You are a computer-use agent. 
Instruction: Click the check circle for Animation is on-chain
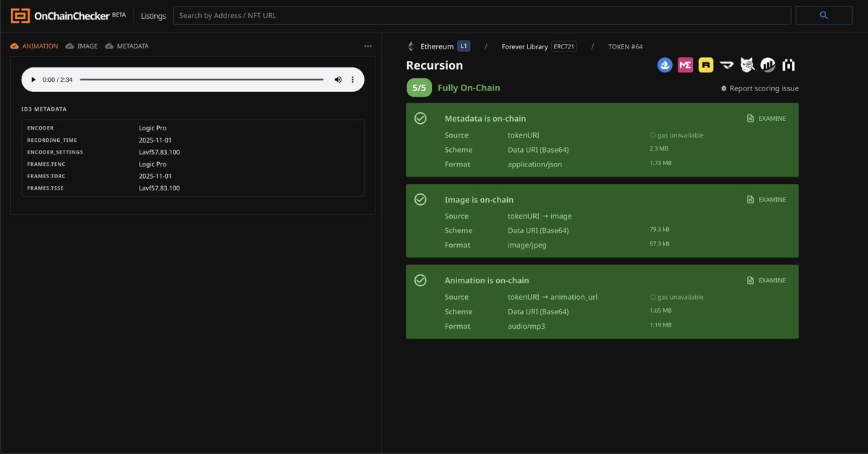click(420, 280)
